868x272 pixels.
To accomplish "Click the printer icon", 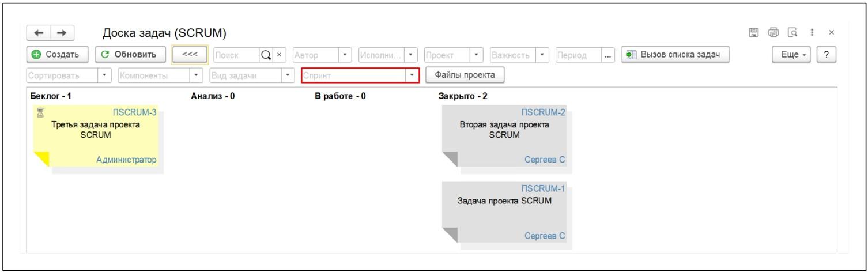I will click(773, 32).
